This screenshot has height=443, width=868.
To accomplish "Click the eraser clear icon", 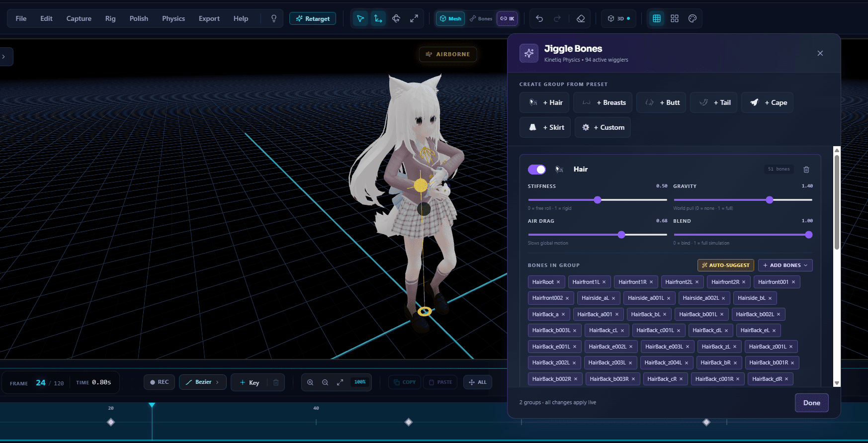I will (581, 18).
